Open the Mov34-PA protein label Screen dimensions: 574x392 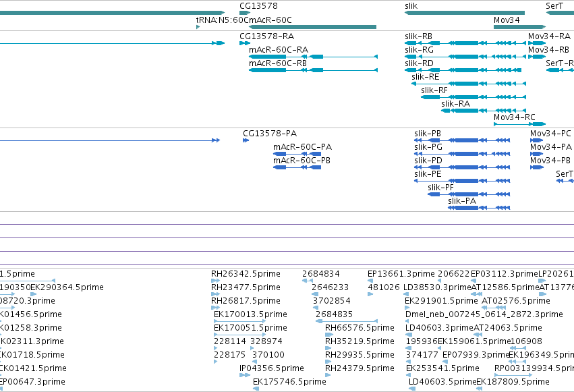(x=550, y=147)
